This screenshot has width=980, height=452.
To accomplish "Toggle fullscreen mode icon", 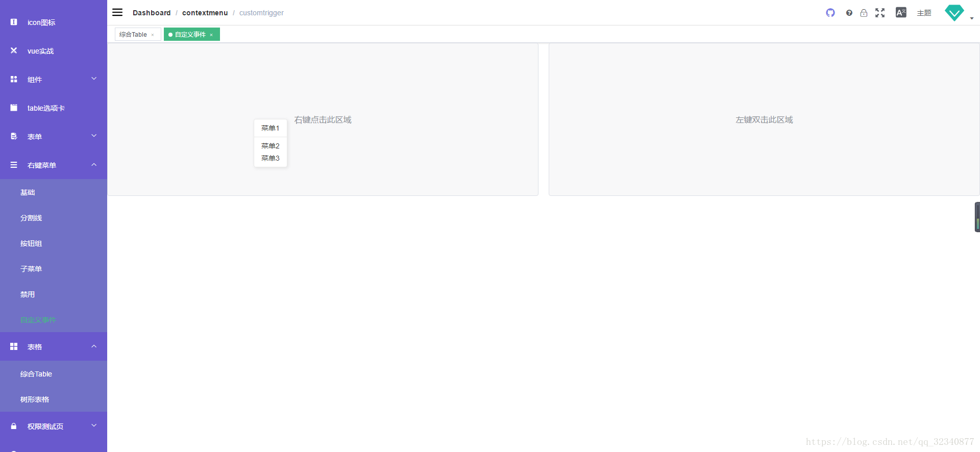I will coord(880,13).
